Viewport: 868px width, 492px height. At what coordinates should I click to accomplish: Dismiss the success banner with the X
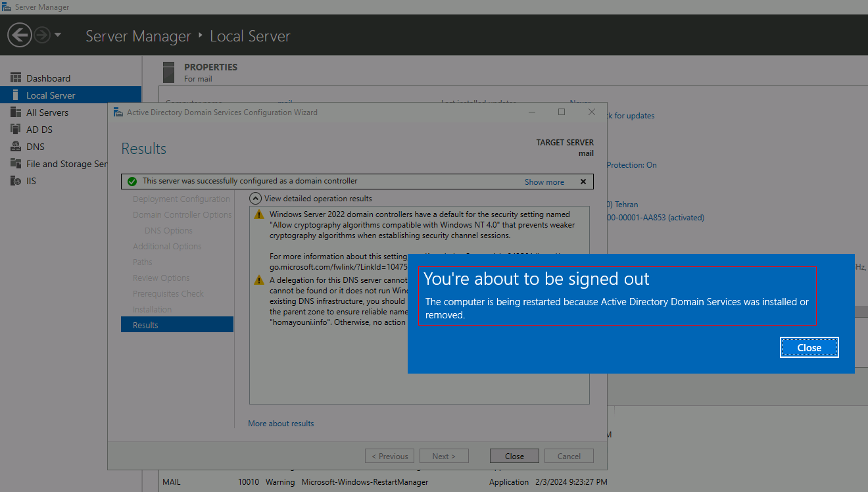583,182
